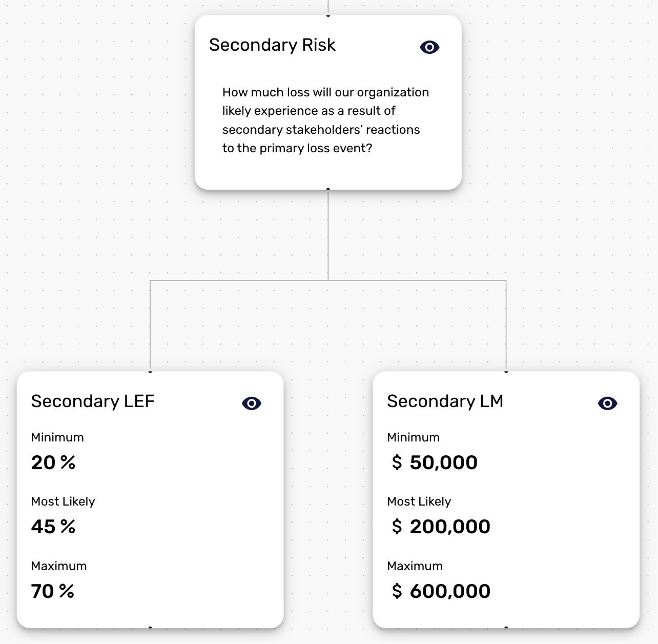Image resolution: width=658 pixels, height=644 pixels.
Task: Edit the Secondary LEF minimum 20 % value
Action: (x=53, y=462)
